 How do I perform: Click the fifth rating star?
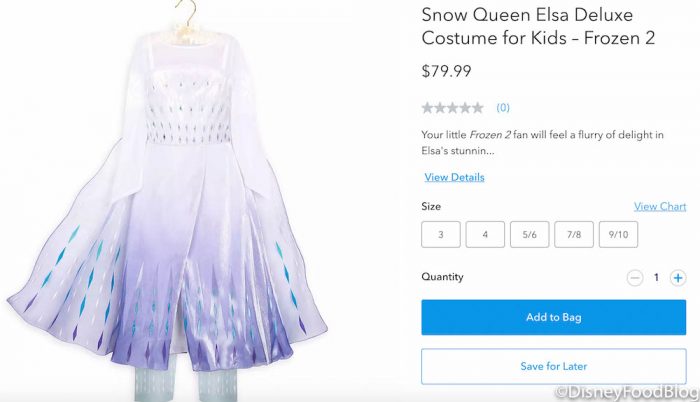477,107
